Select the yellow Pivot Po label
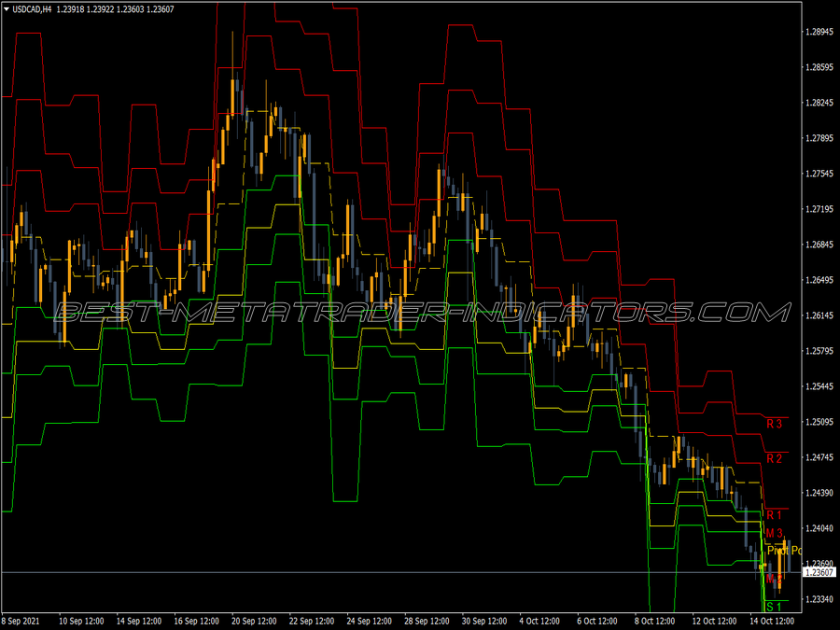 pyautogui.click(x=784, y=551)
